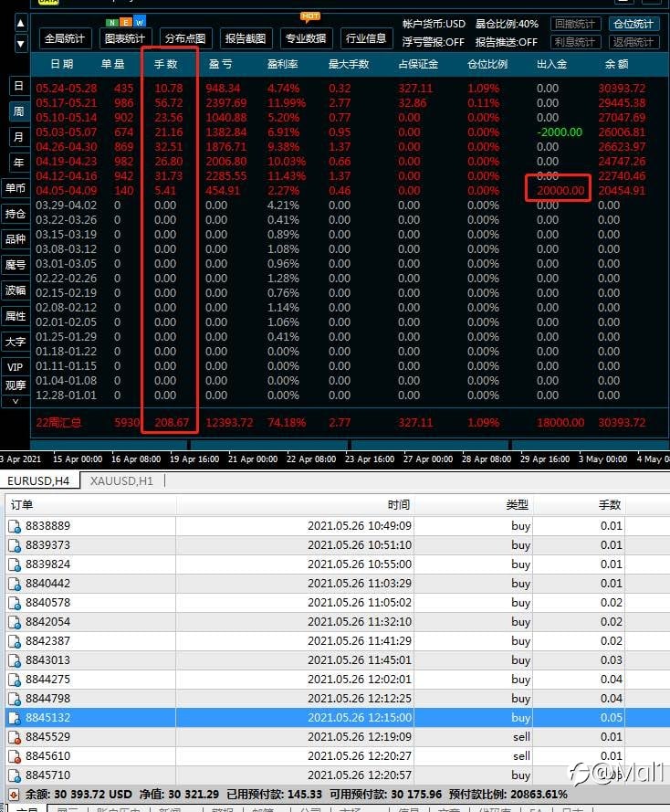Sort by 手数 column header

[166, 64]
